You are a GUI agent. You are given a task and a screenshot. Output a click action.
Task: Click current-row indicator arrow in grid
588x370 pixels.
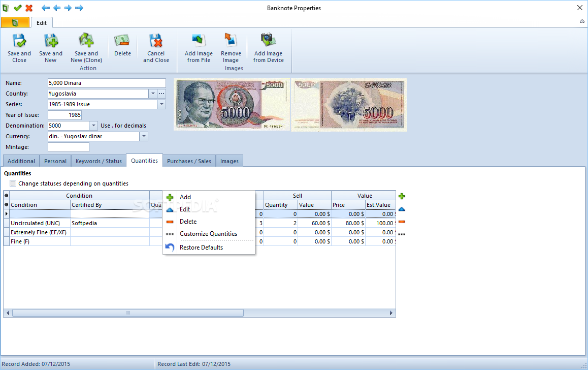[7, 214]
